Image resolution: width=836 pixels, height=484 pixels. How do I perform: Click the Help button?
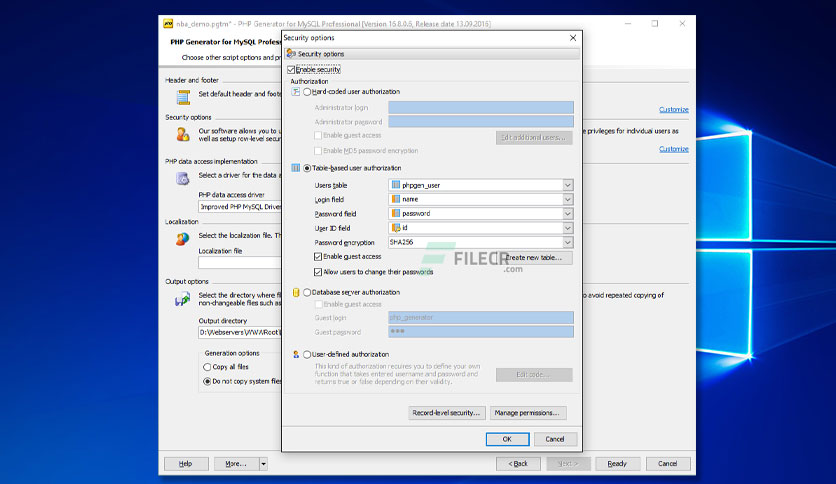(x=186, y=464)
